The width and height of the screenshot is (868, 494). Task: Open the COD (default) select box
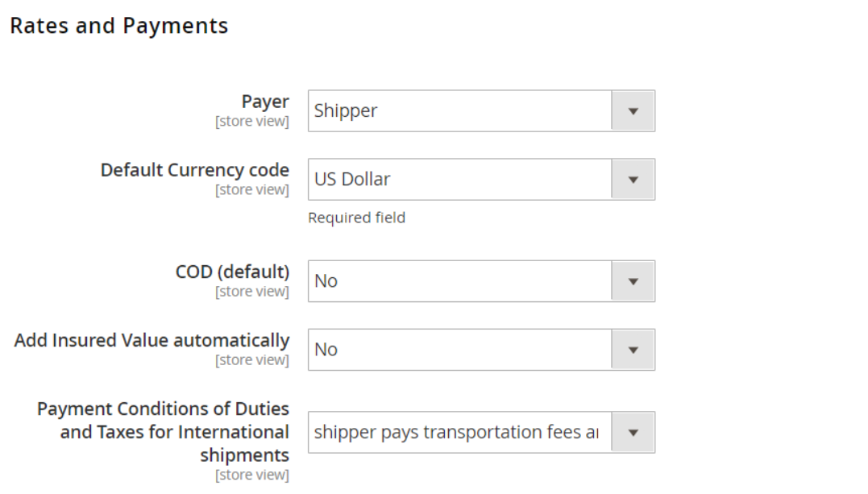tap(459, 280)
